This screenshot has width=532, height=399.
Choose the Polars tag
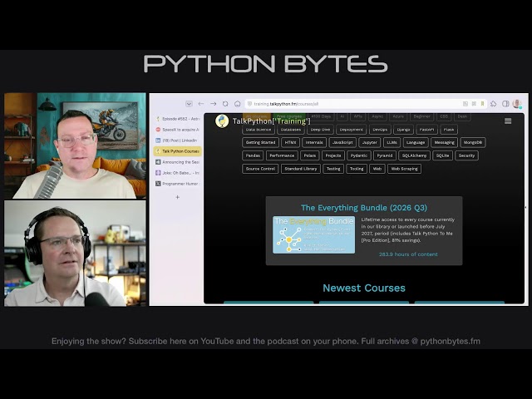coord(310,155)
